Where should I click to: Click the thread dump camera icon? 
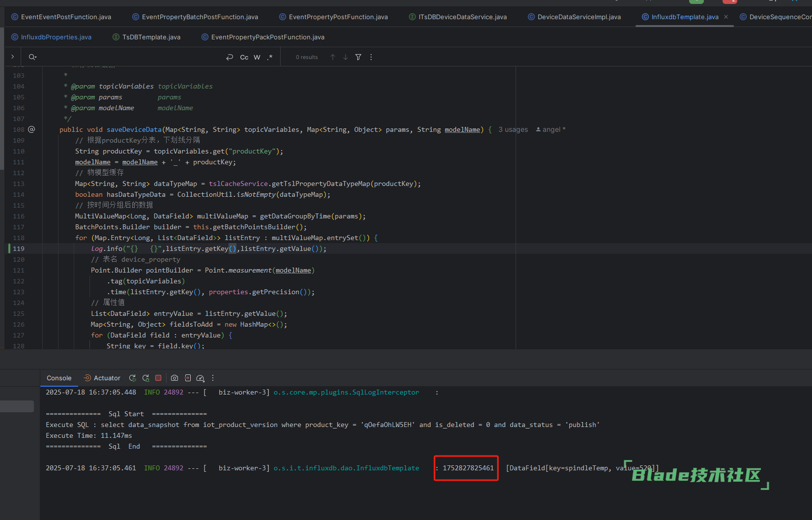[x=174, y=378]
